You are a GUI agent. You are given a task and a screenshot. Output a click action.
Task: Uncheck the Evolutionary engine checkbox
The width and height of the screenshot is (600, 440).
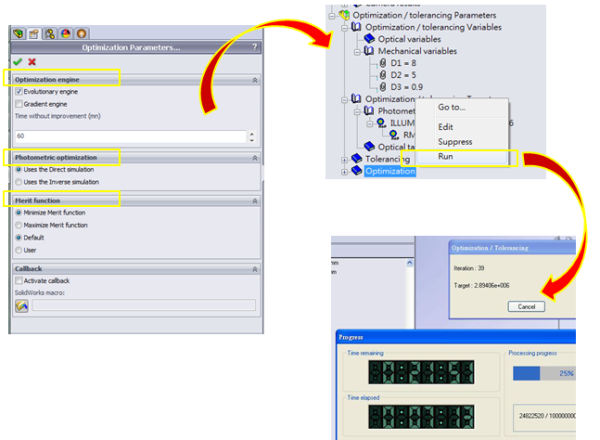click(19, 91)
